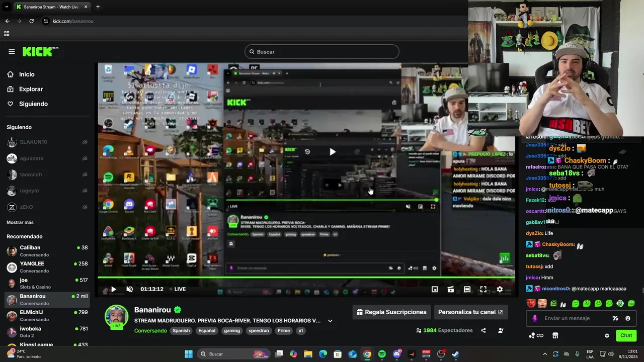
Task: Click the Prime tag
Action: coord(284,331)
